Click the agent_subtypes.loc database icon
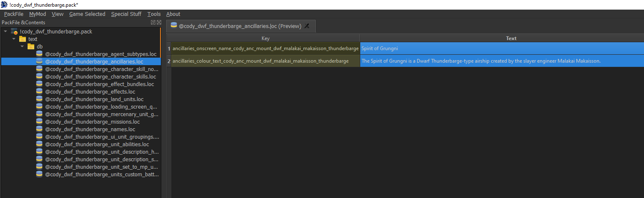This screenshot has height=198, width=644. click(39, 54)
